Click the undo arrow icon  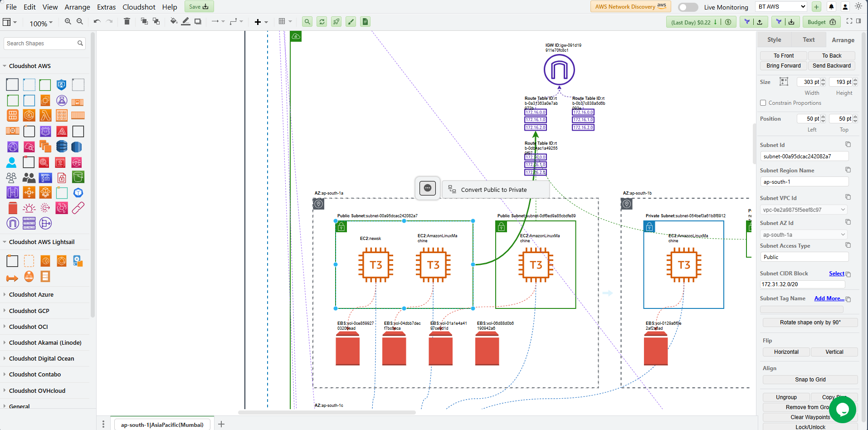pos(97,21)
